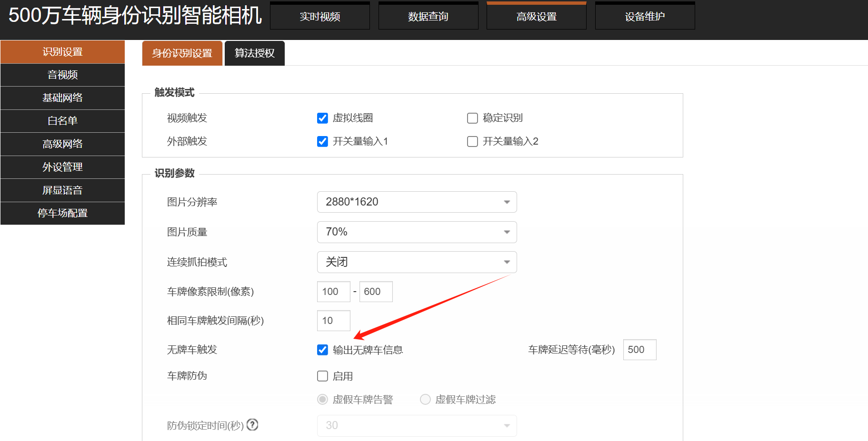Open the 外设管理 sidebar item

click(62, 167)
